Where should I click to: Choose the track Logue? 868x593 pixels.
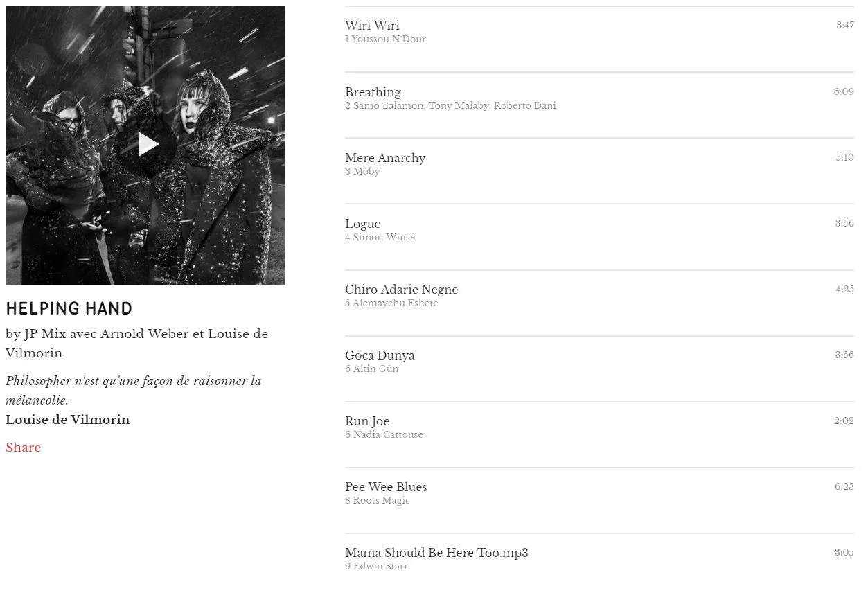click(x=599, y=236)
